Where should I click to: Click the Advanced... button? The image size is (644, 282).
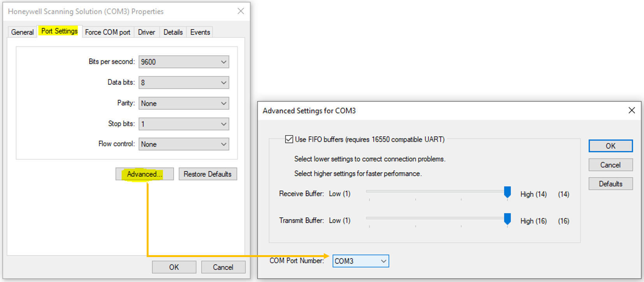[144, 174]
